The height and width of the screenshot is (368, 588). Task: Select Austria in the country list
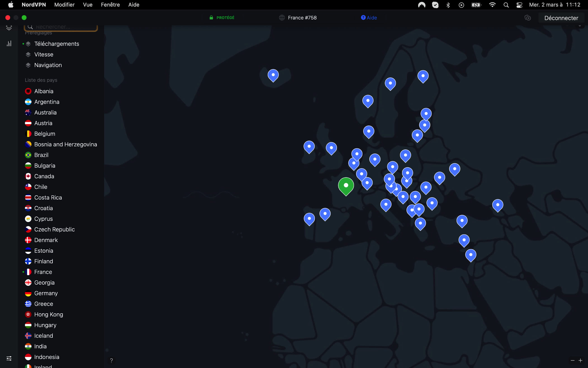click(x=43, y=123)
